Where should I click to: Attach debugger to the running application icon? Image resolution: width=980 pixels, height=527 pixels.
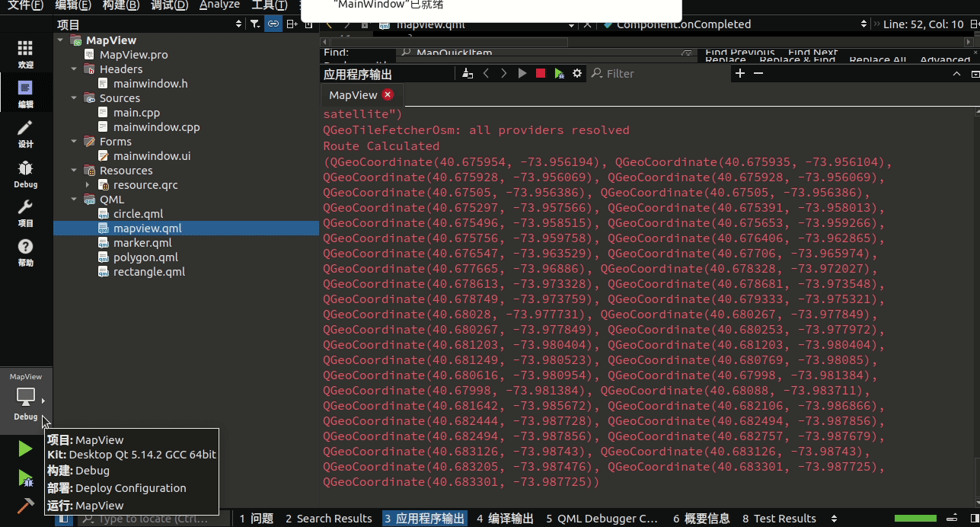559,73
